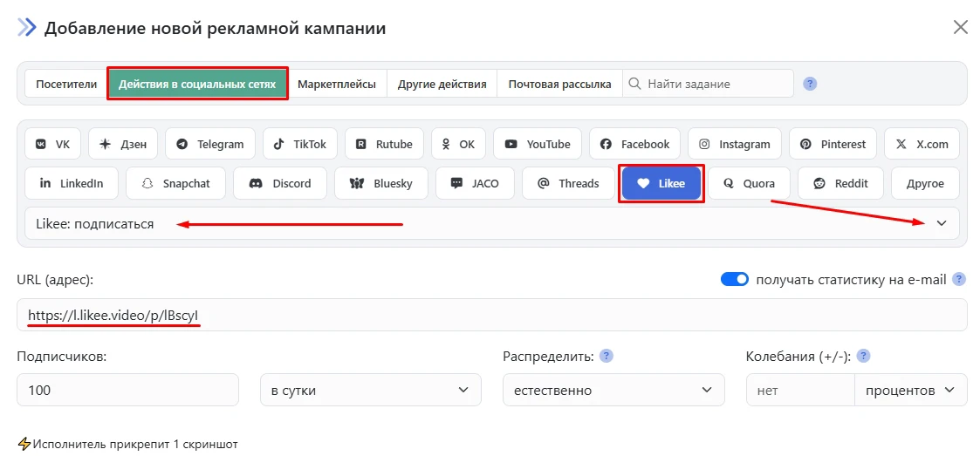The height and width of the screenshot is (456, 980).
Task: Select the Pinterest network button
Action: [x=833, y=144]
